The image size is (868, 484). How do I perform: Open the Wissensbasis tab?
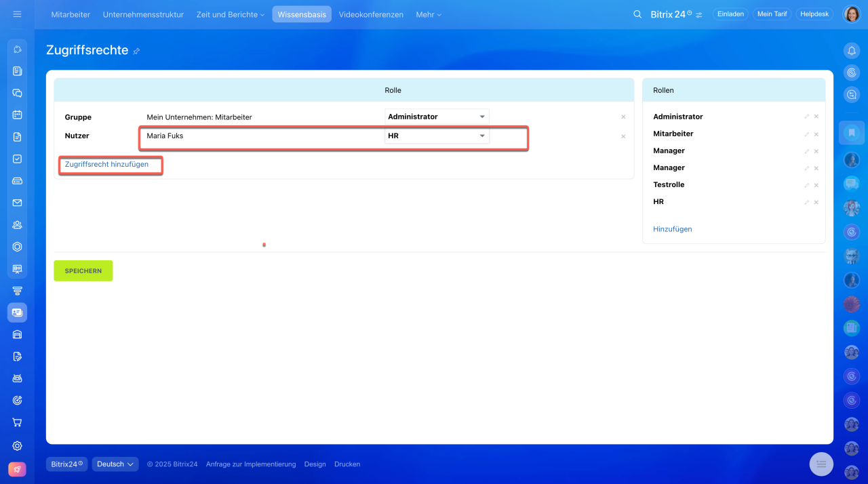[302, 14]
